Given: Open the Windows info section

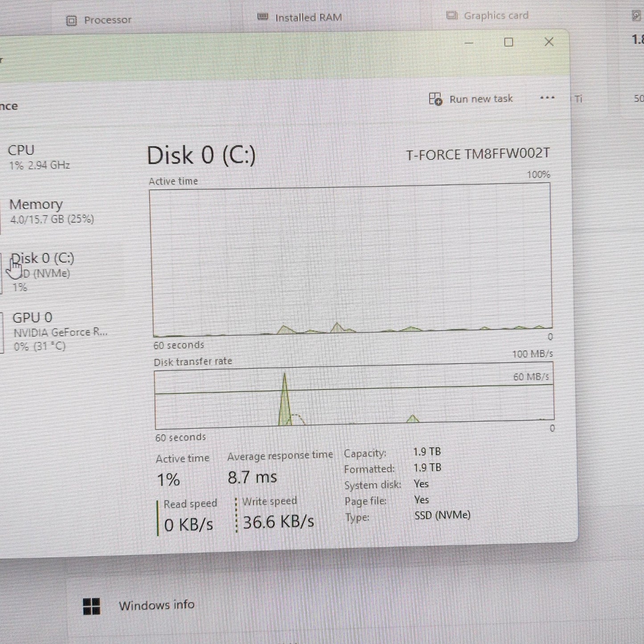Looking at the screenshot, I should [156, 605].
